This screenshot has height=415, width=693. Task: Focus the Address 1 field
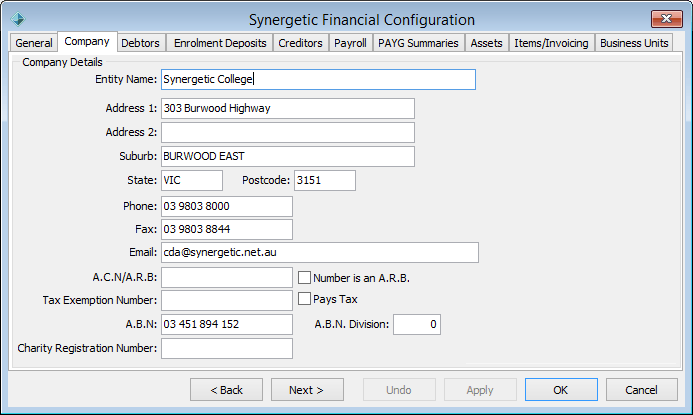click(x=288, y=108)
